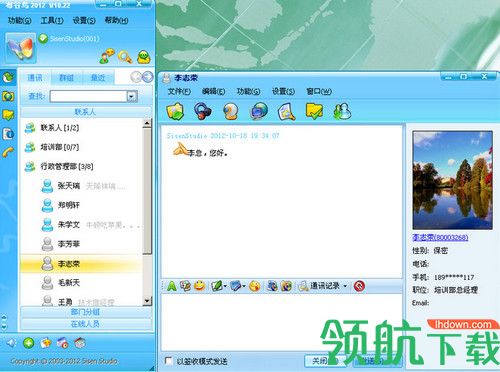Viewport: 500px width, 372px height.
Task: Select the bird icon in left sidebar
Action: coord(8,77)
